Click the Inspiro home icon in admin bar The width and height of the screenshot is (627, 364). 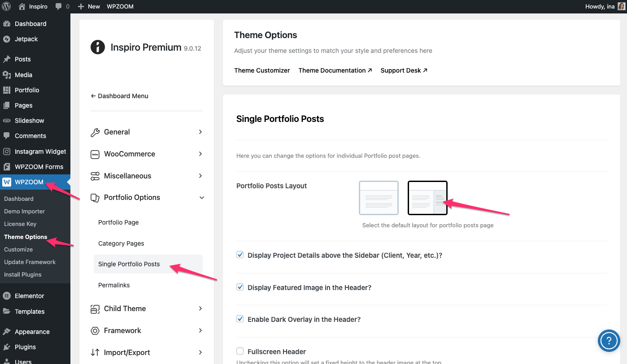pos(22,6)
